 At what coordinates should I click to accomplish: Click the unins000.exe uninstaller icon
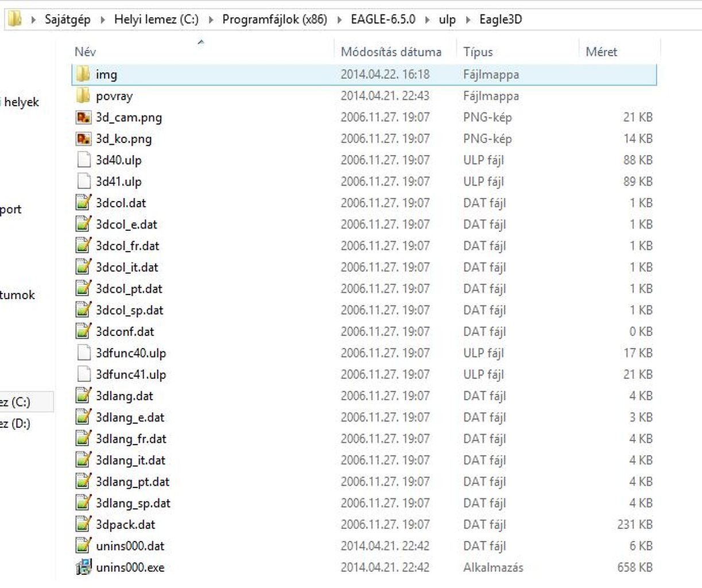tap(84, 567)
